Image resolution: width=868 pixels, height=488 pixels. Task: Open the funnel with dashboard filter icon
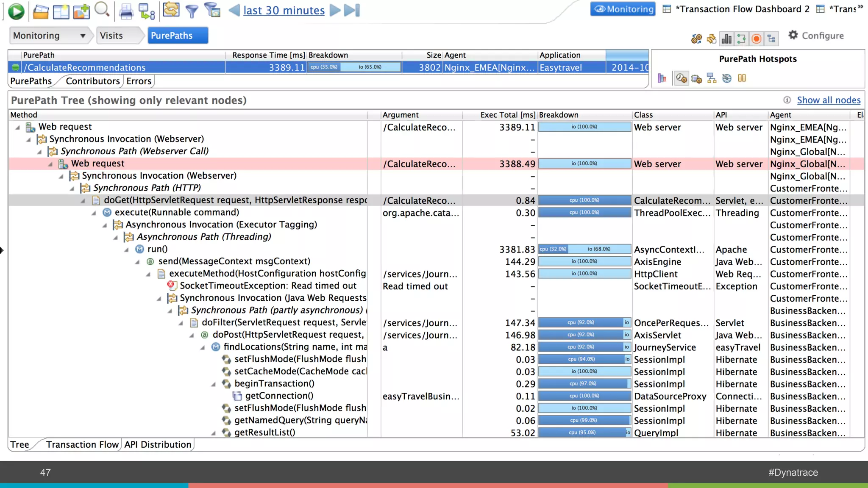point(212,10)
